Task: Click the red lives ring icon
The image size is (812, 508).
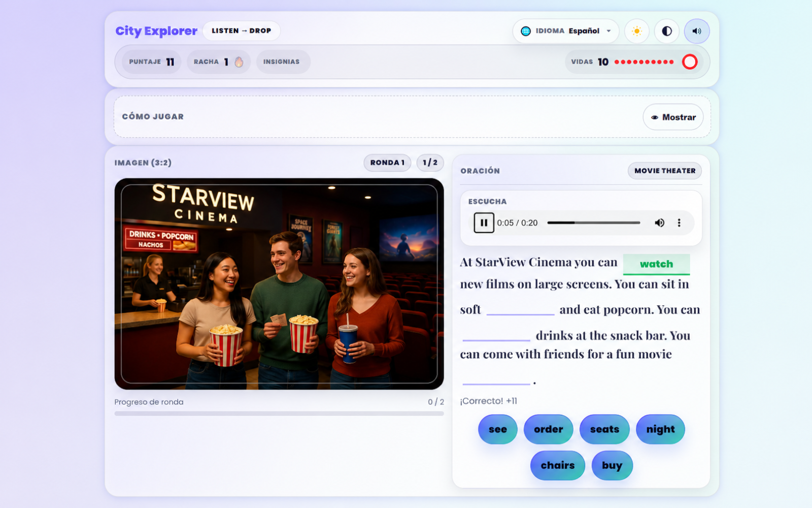Action: pos(690,62)
